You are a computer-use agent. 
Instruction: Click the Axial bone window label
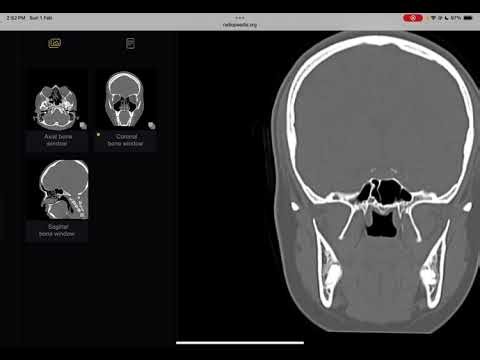(x=57, y=140)
